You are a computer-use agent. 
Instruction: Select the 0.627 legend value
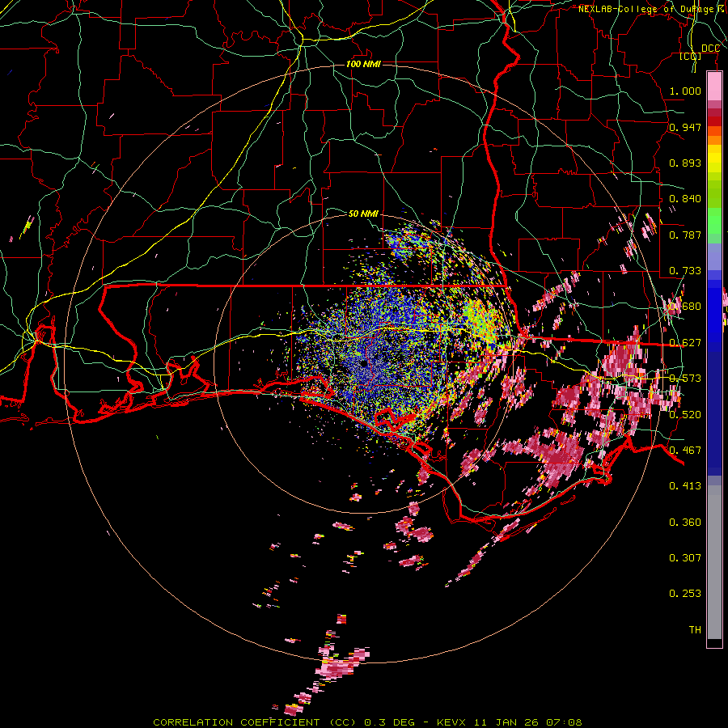685,343
